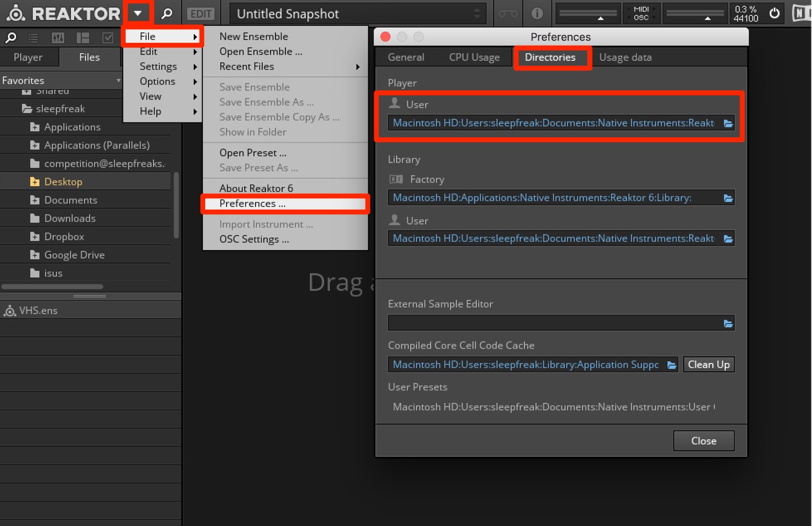The height and width of the screenshot is (526, 812).
Task: Click the folder tree horizontal scrollbar
Action: coord(52,287)
